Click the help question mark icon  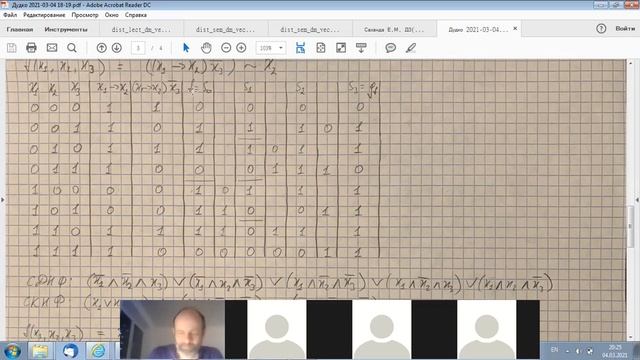tap(601, 29)
